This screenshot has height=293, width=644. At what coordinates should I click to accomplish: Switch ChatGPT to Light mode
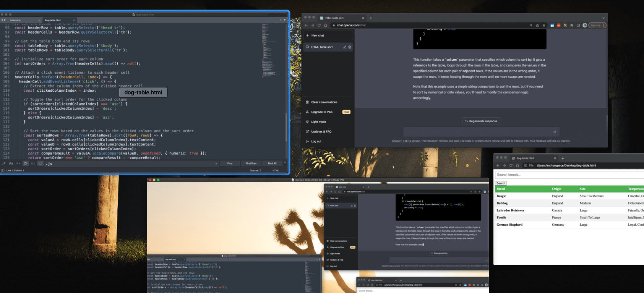click(x=328, y=122)
